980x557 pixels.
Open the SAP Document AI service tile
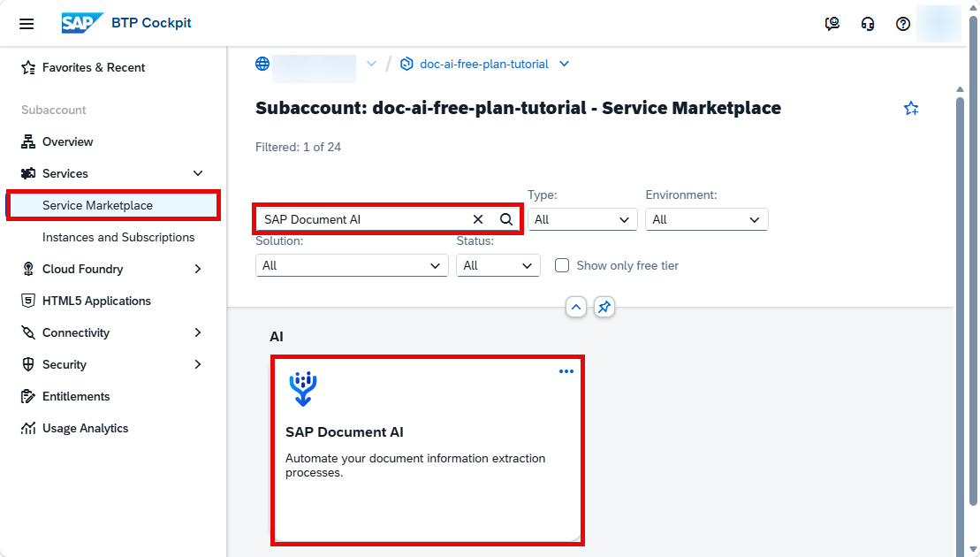428,451
